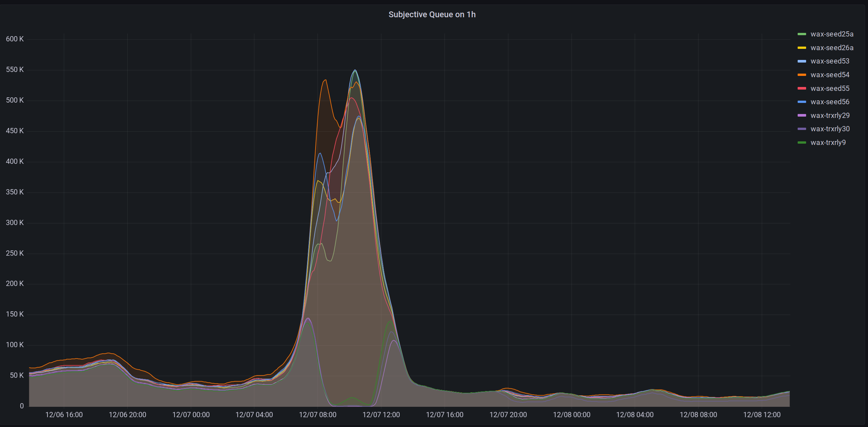Click the 12/07 20:00 x-axis label
Viewport: 868px width, 427px height.
(x=508, y=415)
